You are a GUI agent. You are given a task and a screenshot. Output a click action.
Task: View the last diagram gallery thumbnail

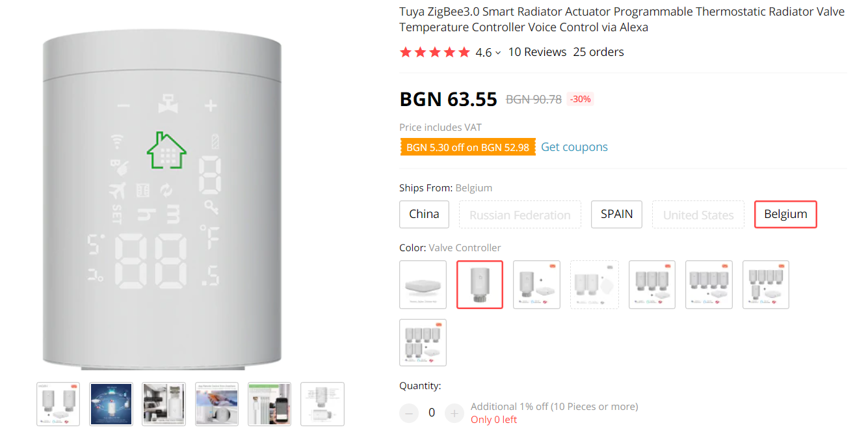click(322, 404)
